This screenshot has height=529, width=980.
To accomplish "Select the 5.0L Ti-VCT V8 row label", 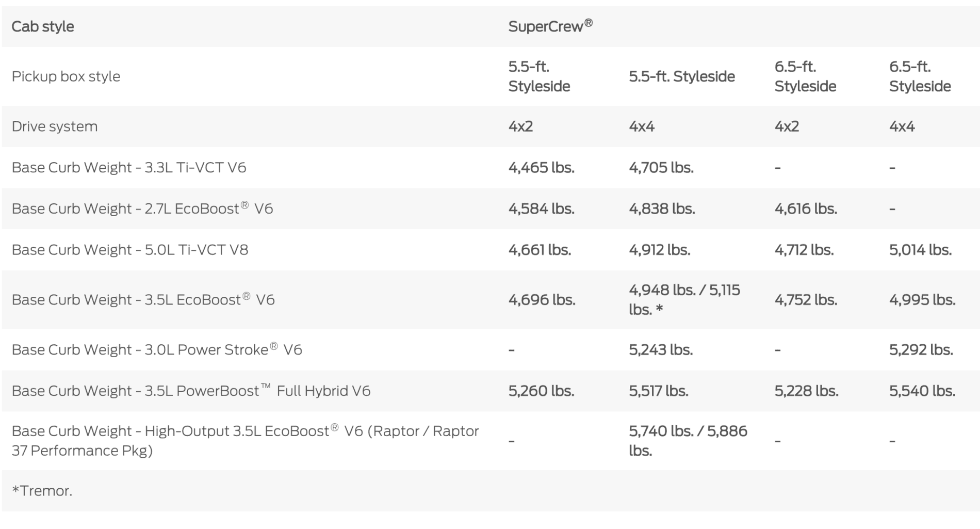I will click(x=130, y=250).
